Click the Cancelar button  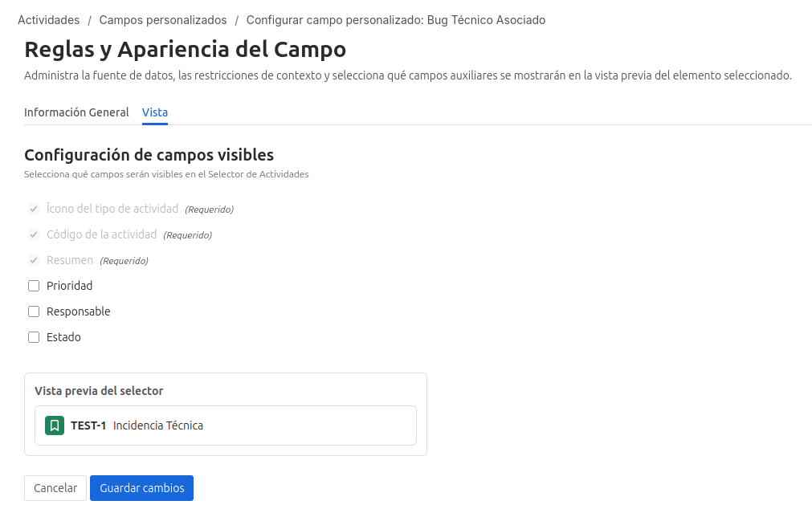pos(55,487)
